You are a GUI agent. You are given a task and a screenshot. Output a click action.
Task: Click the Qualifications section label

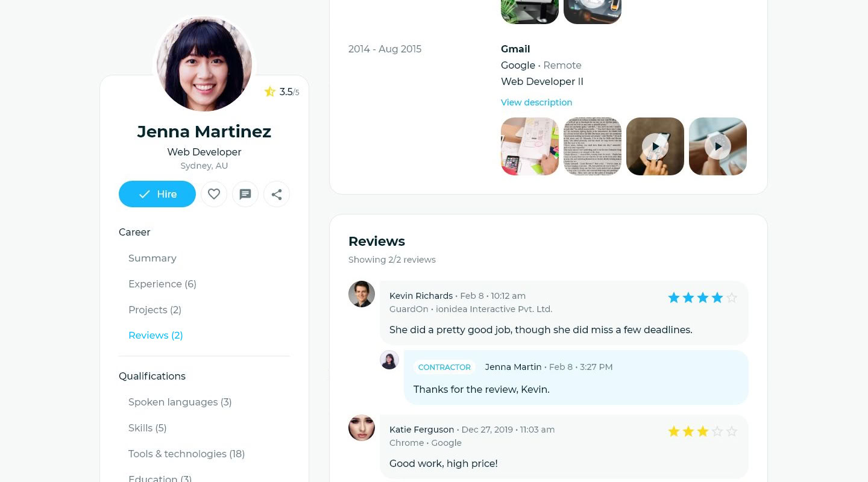point(152,376)
